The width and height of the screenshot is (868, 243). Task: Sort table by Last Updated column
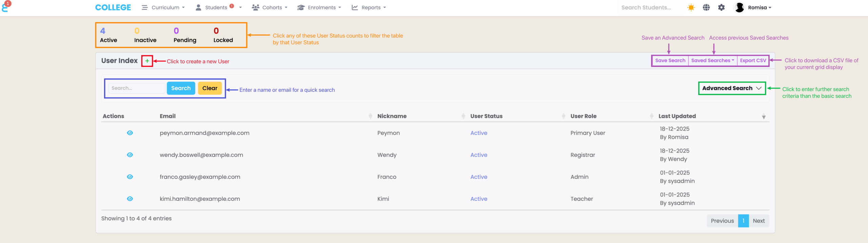[x=677, y=116]
